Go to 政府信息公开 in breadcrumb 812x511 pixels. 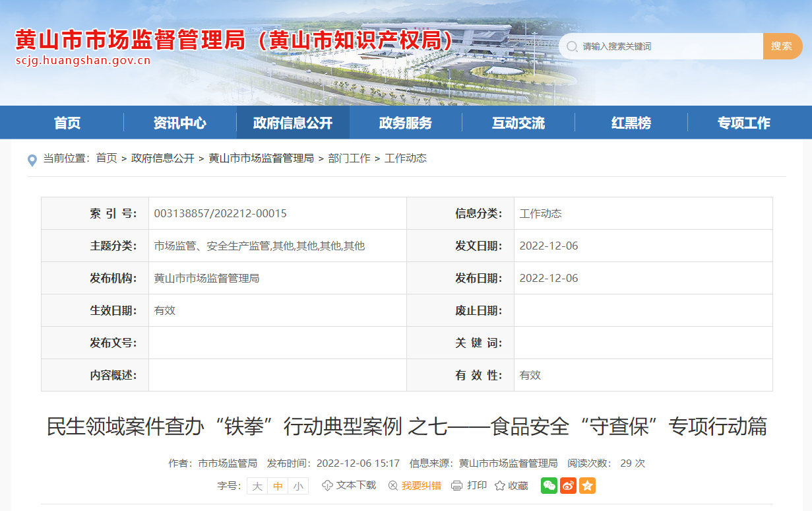pos(163,158)
